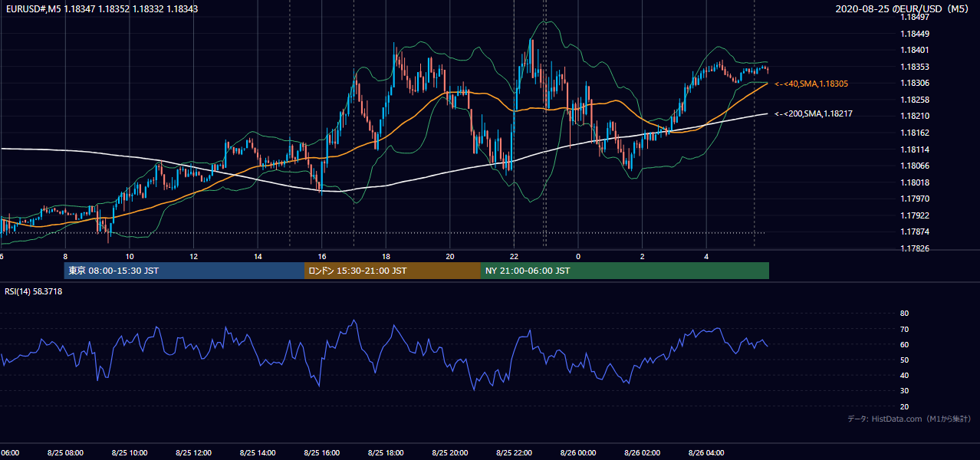The image size is (980, 460).
Task: Click the 8/25 14:00 time label
Action: click(258, 452)
